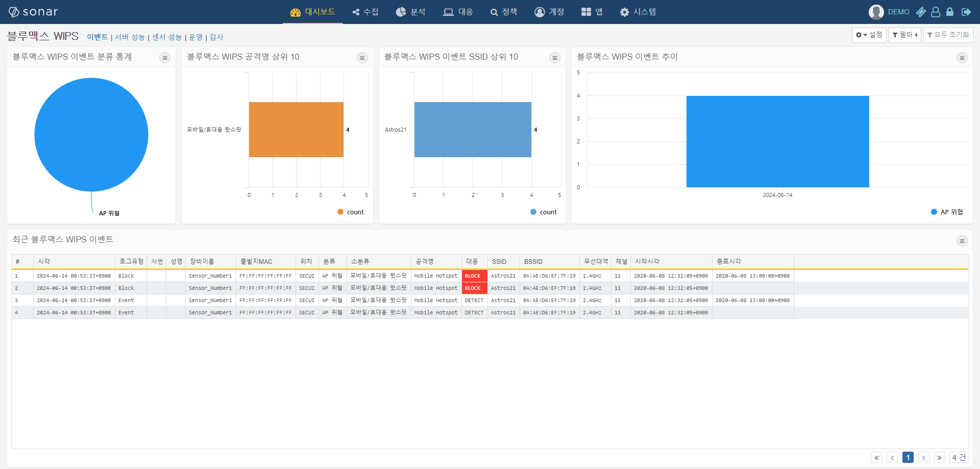The width and height of the screenshot is (980, 469).
Task: Toggle the blue count legend in SSID chart
Action: (544, 212)
